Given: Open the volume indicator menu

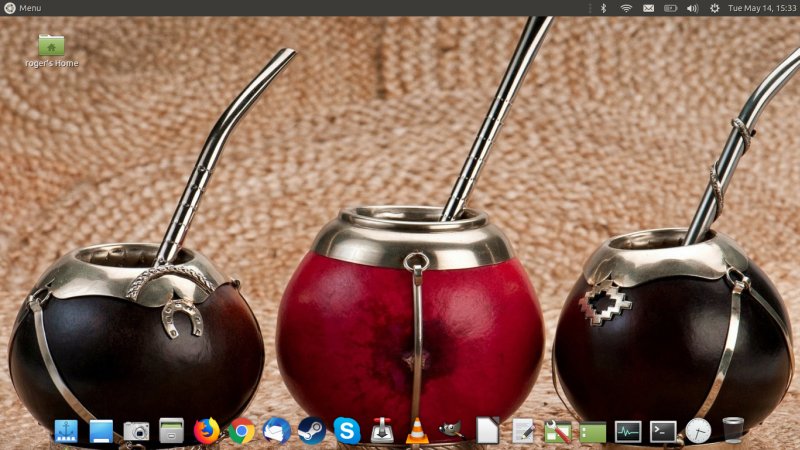Looking at the screenshot, I should pos(692,8).
